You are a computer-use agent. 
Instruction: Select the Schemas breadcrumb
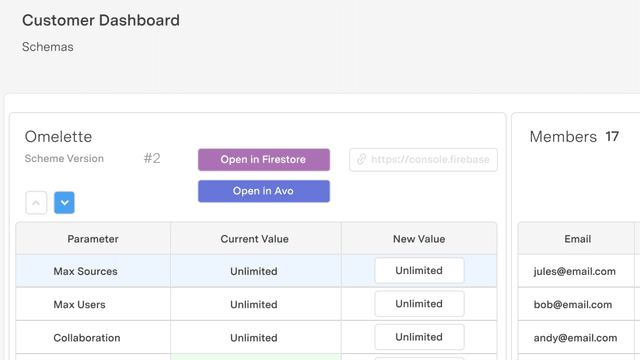pos(48,47)
